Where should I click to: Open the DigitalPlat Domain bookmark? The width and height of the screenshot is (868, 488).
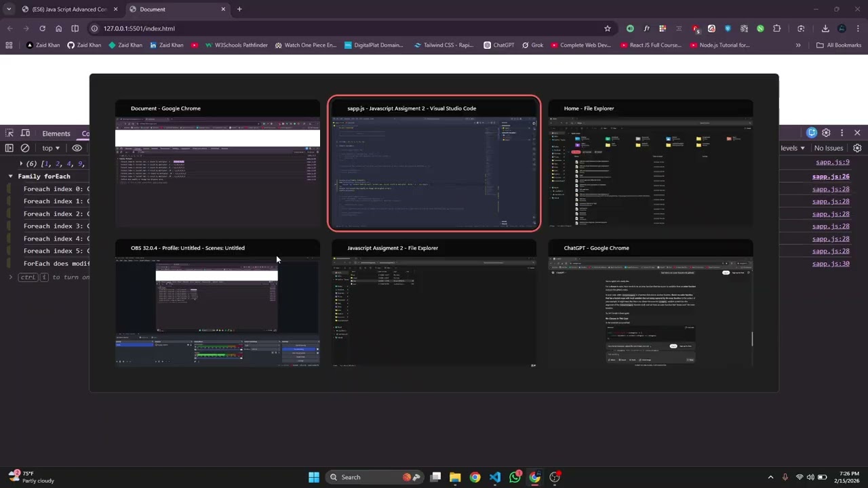click(x=374, y=45)
